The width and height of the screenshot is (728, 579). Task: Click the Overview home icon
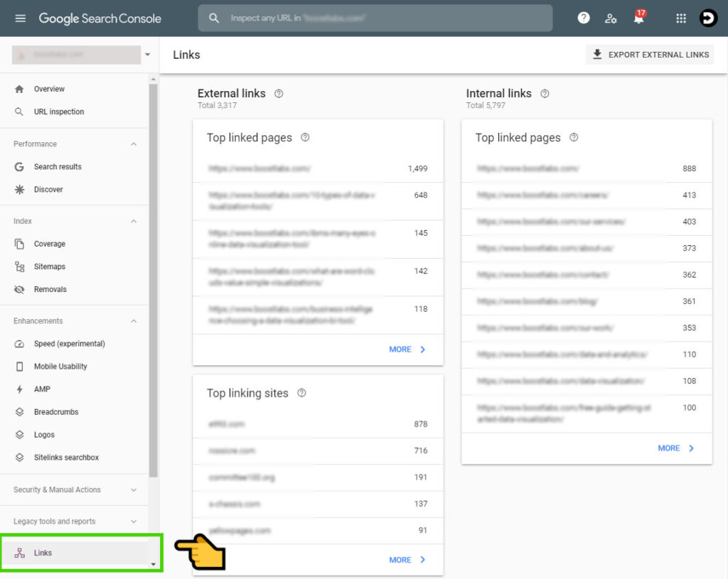tap(19, 89)
